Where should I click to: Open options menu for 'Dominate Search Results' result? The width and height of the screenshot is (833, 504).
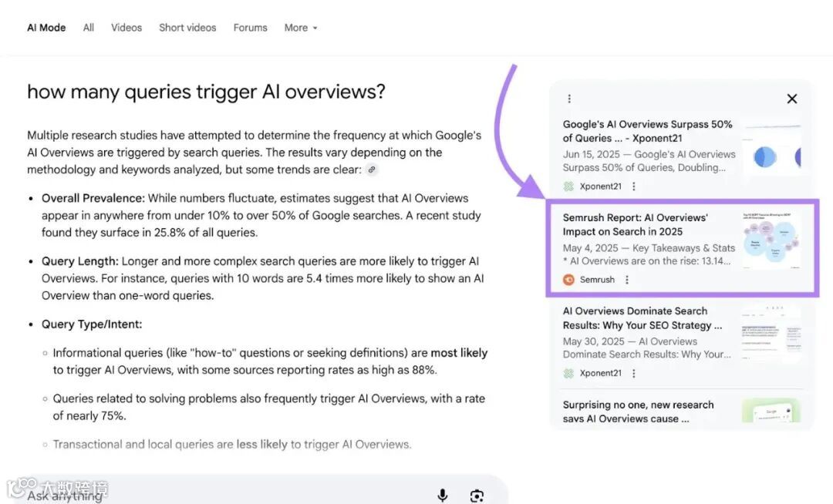point(634,373)
